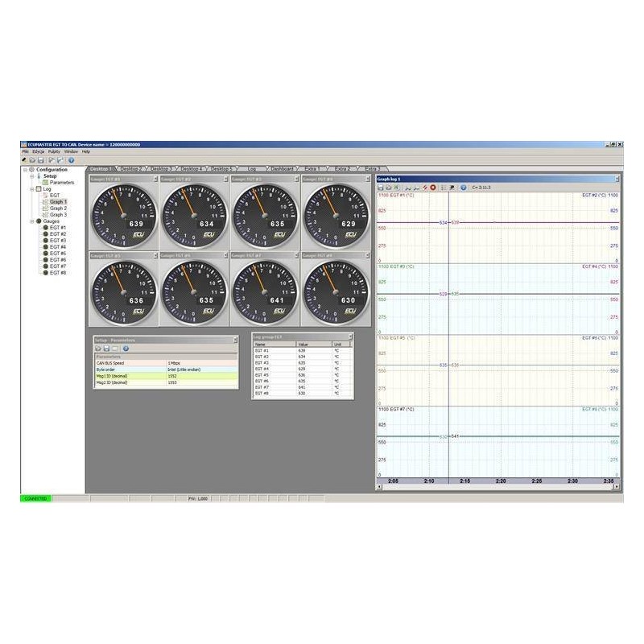Collapse the Log tree node
This screenshot has height=644, width=644.
(31, 189)
